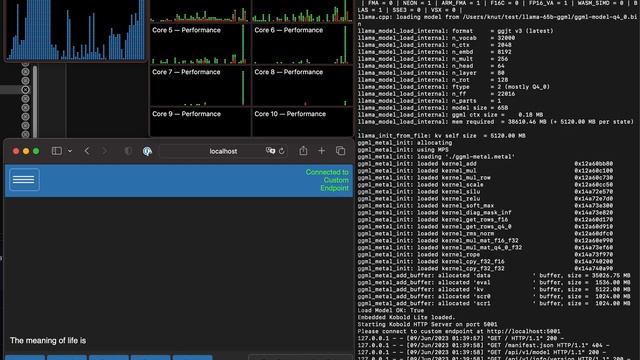Go forward with the Safari forward arrow
Viewport: 640px width, 360px height.
point(104,151)
